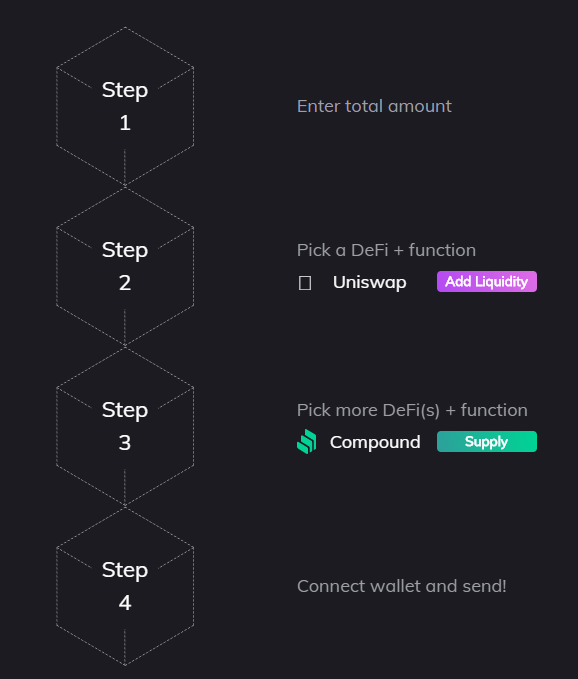Image resolution: width=578 pixels, height=679 pixels.
Task: Select the Step 2 cube
Action: pos(125,267)
